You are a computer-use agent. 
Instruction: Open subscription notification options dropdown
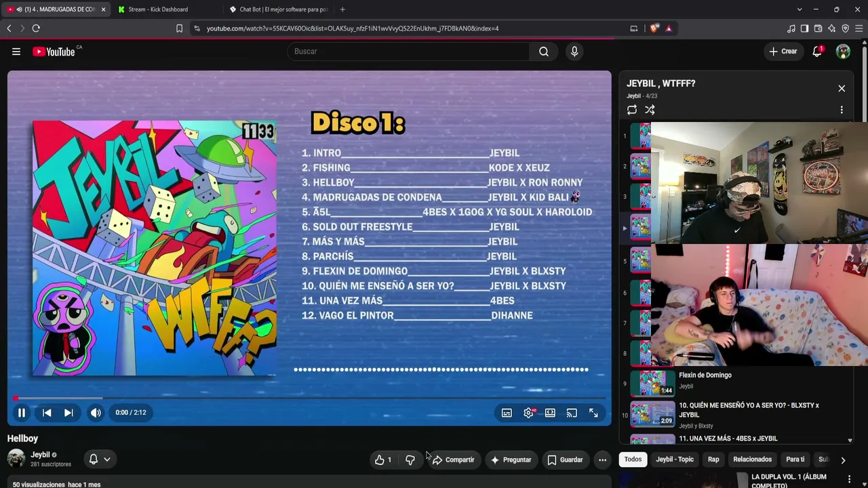point(99,459)
